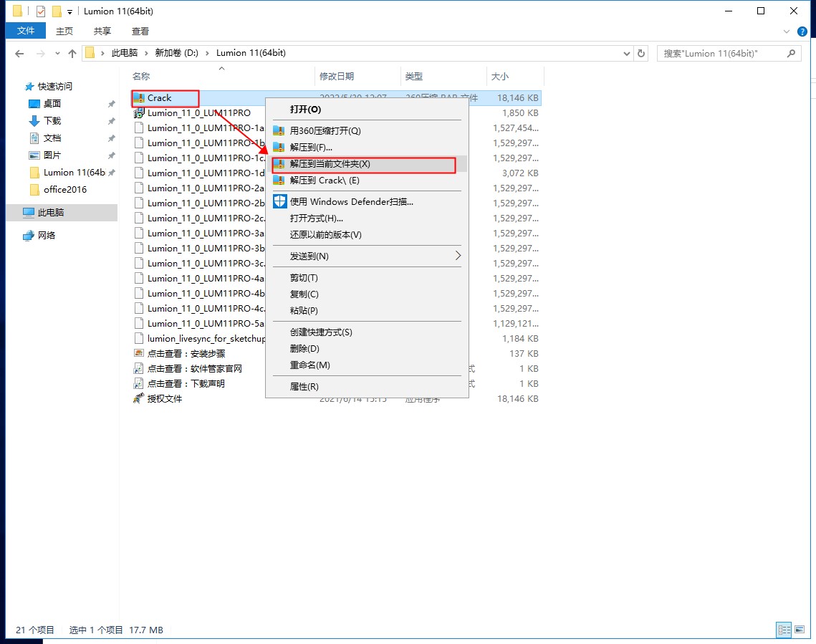Expand the ribbon using the chevron
Image resolution: width=816 pixels, height=644 pixels.
click(x=788, y=31)
